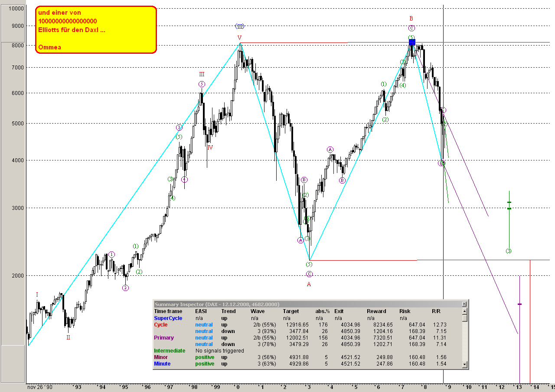Viewport: 555px width, 392px height.
Task: Select the purple circled 5 label below wave III
Action: (x=201, y=84)
